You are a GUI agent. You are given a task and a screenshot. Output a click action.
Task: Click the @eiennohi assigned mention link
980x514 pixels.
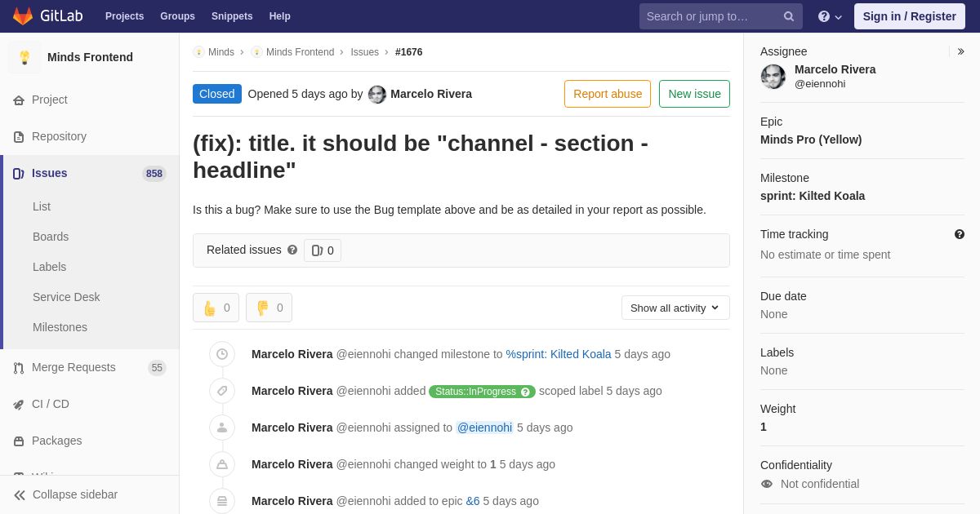[484, 428]
